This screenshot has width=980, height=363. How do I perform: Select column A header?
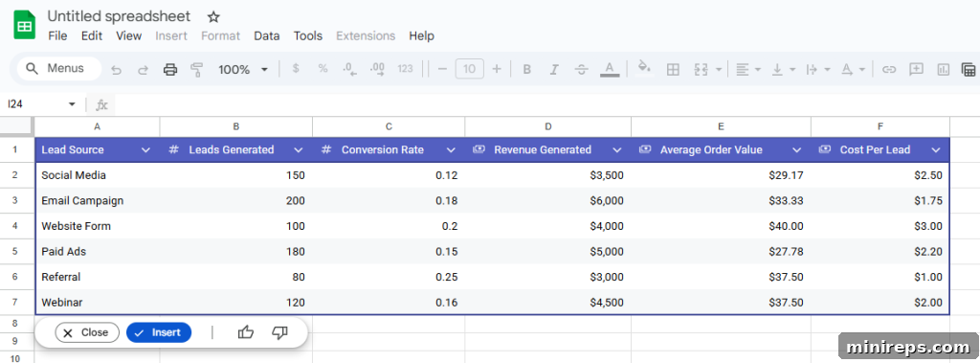click(x=97, y=126)
